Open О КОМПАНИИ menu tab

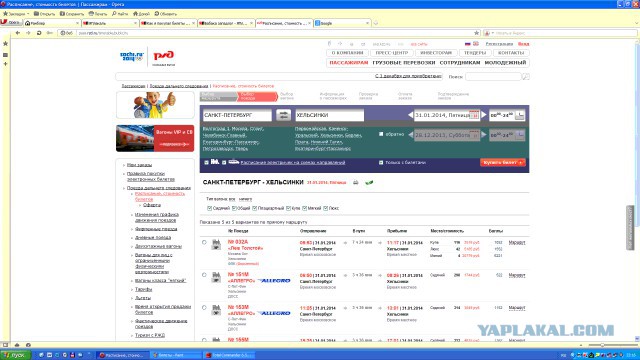347,53
